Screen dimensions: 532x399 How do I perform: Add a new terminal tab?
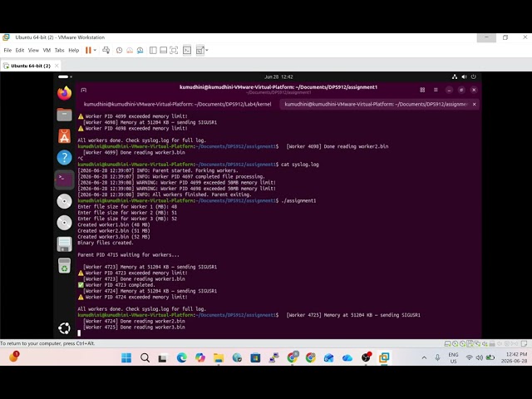[83, 90]
